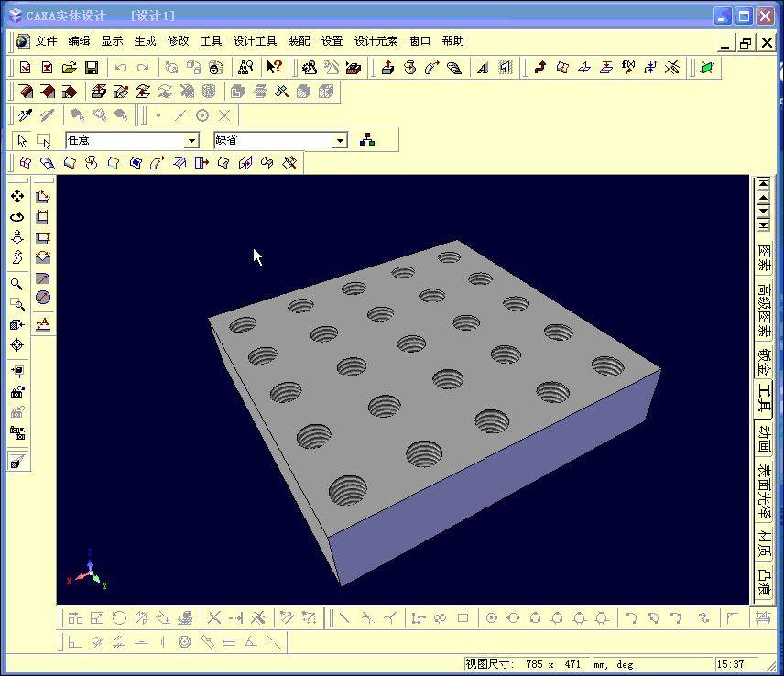The image size is (784, 676).
Task: Open the 表面光泽 catalog tab
Action: (764, 491)
